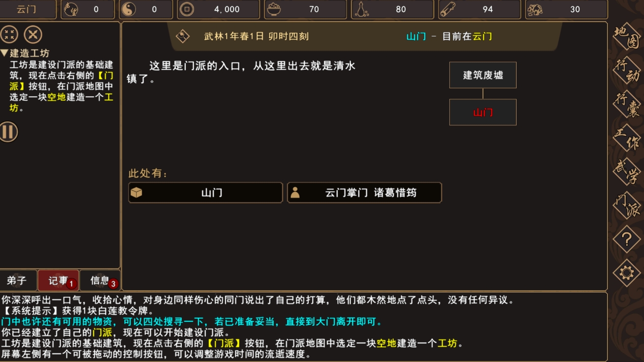Click the red 山门 map node

pyautogui.click(x=482, y=113)
